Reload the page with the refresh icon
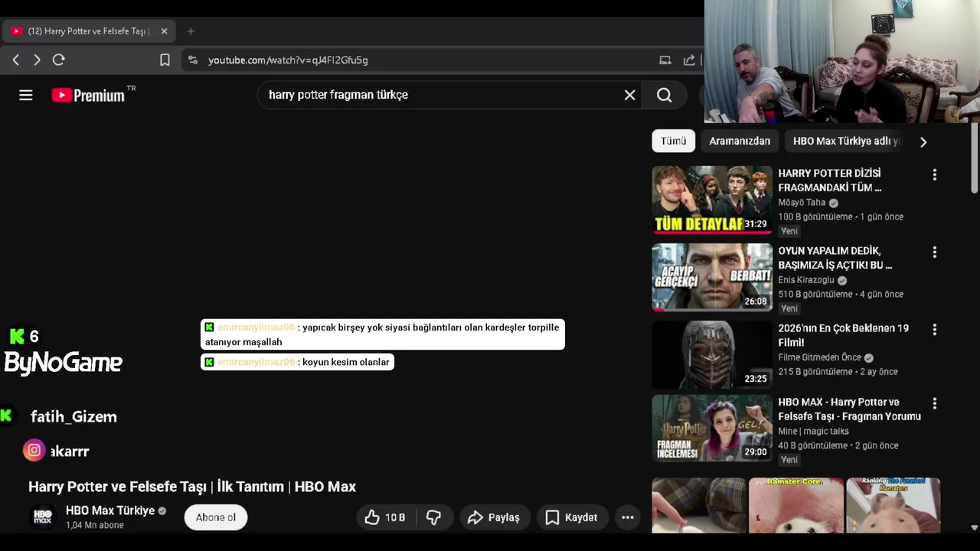The width and height of the screenshot is (980, 551). [x=59, y=60]
